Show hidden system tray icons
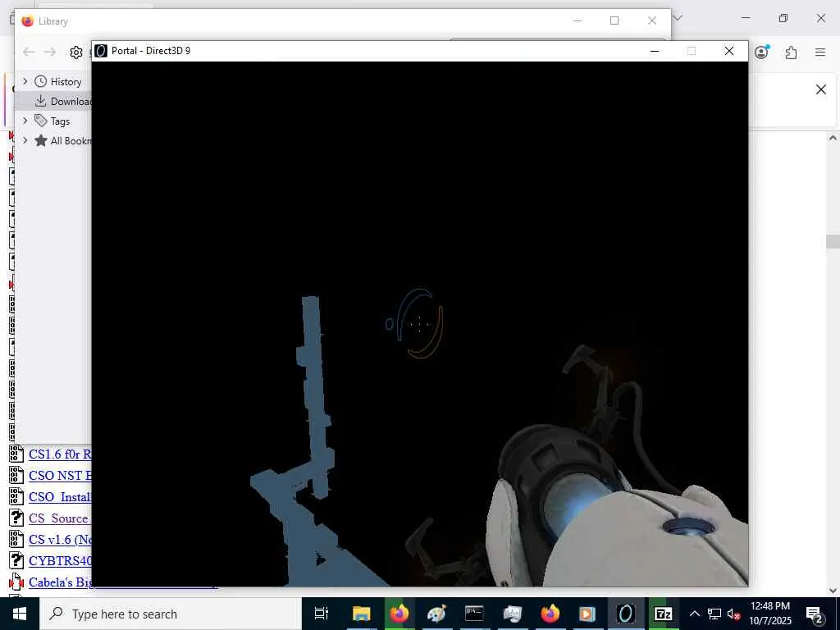This screenshot has width=840, height=630. (694, 614)
